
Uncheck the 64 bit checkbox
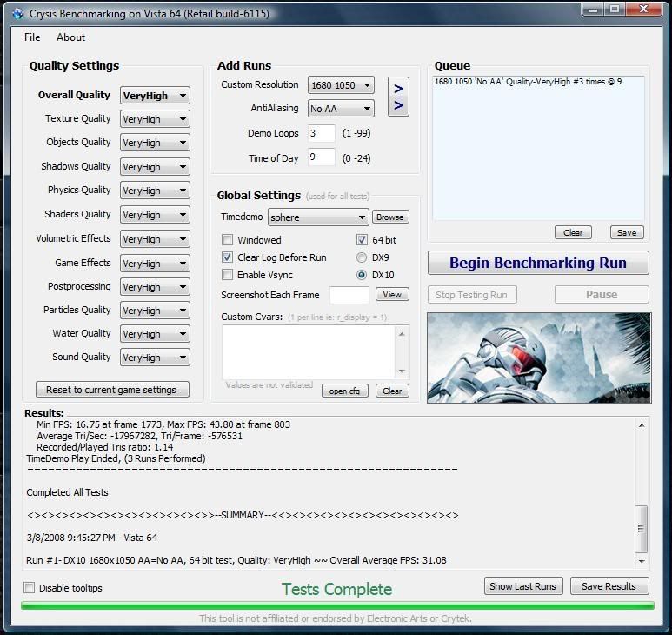pyautogui.click(x=362, y=240)
